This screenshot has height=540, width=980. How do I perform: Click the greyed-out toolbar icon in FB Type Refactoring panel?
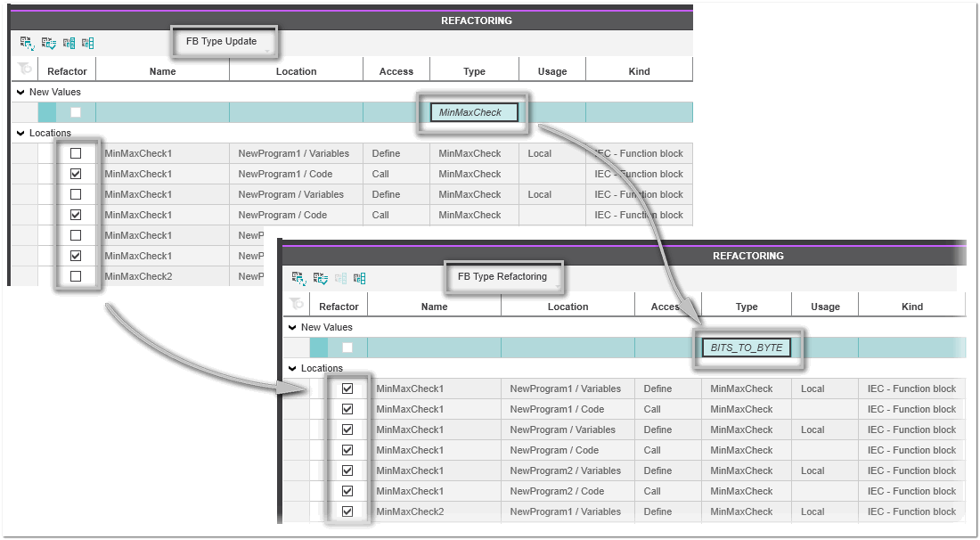[x=340, y=278]
